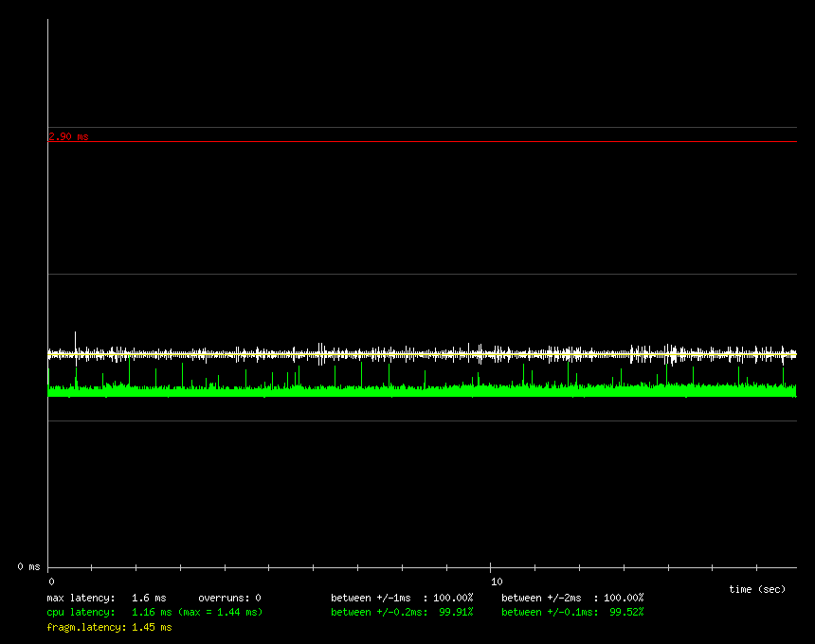The image size is (815, 644).
Task: Click the last tick mark on time axis
Action: pos(756,569)
